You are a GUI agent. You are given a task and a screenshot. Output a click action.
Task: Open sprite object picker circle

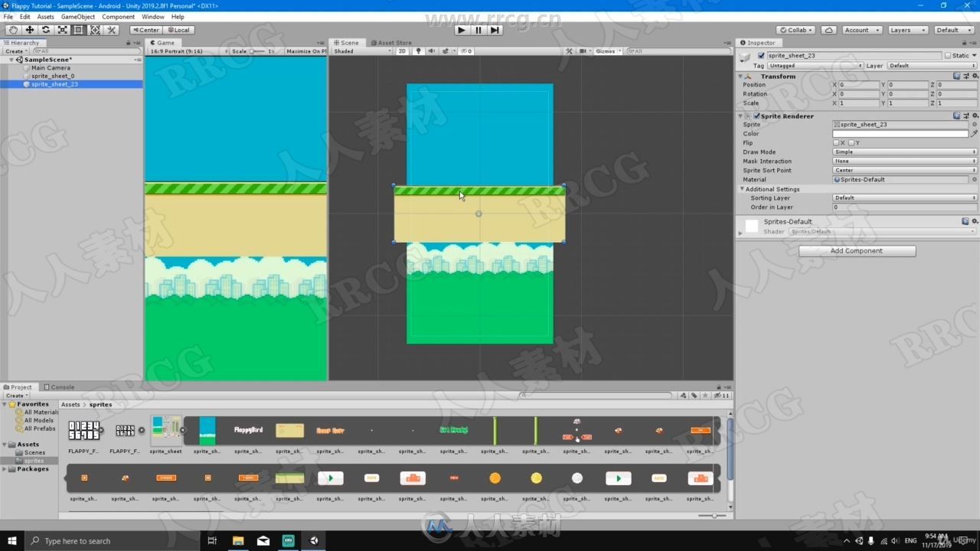[974, 124]
